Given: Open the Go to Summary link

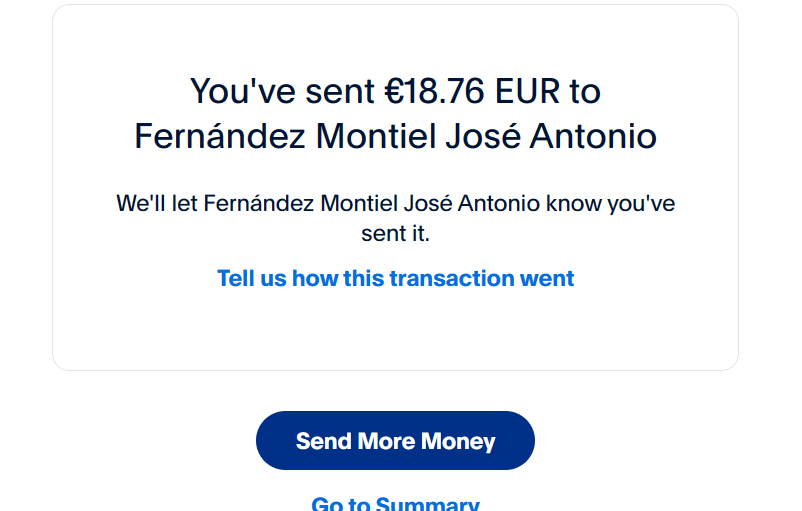Looking at the screenshot, I should (x=395, y=504).
